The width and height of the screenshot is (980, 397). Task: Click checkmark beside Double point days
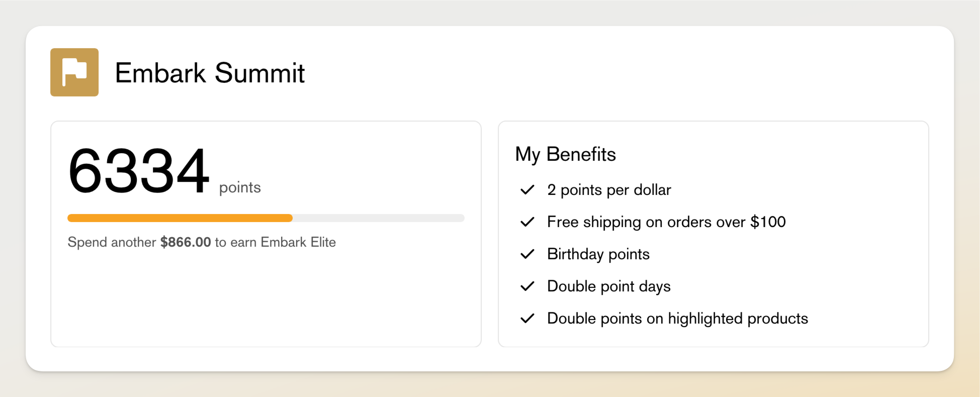point(527,286)
